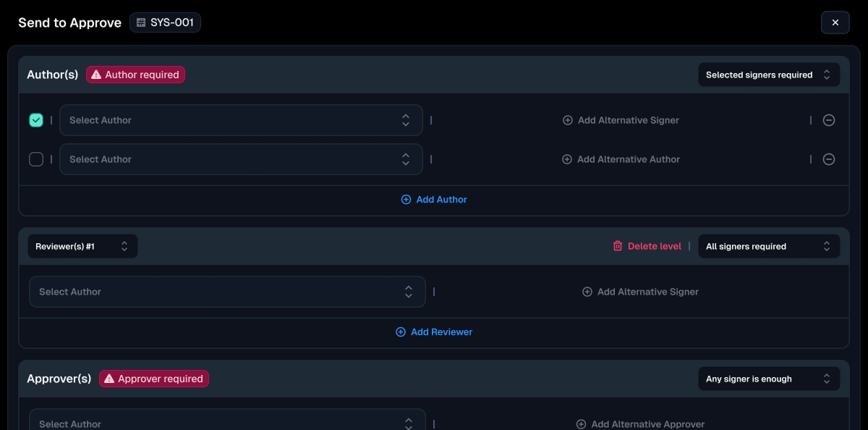Add Alternative Signer for the reviewer row
The width and height of the screenshot is (868, 430).
tap(641, 292)
